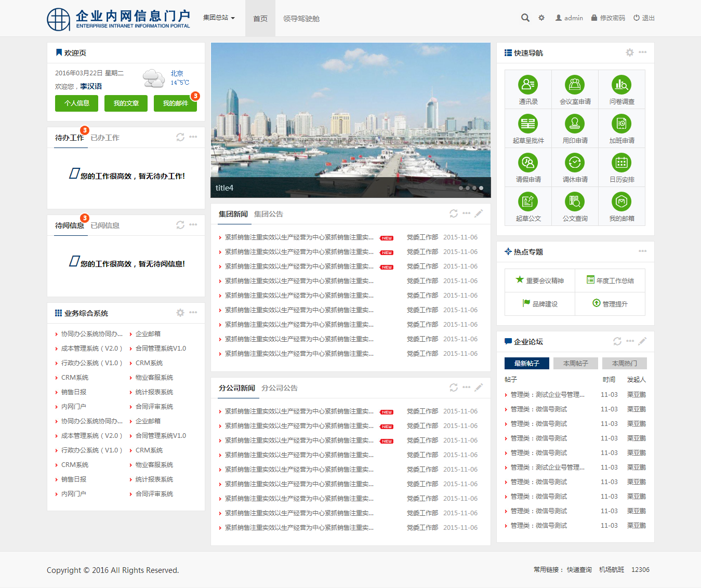The image size is (701, 588).
Task: Click the 我的邮箱 mailbox icon
Action: [x=621, y=202]
